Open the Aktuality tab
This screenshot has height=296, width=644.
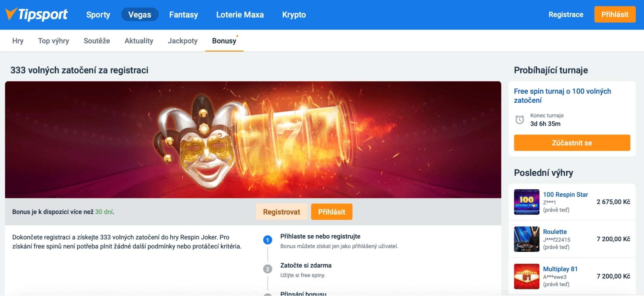coord(139,41)
